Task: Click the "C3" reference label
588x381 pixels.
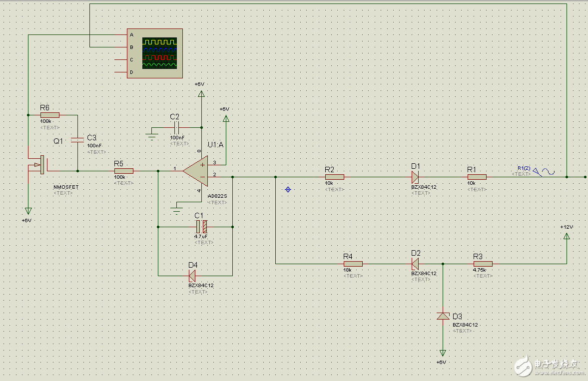Action: coord(92,138)
